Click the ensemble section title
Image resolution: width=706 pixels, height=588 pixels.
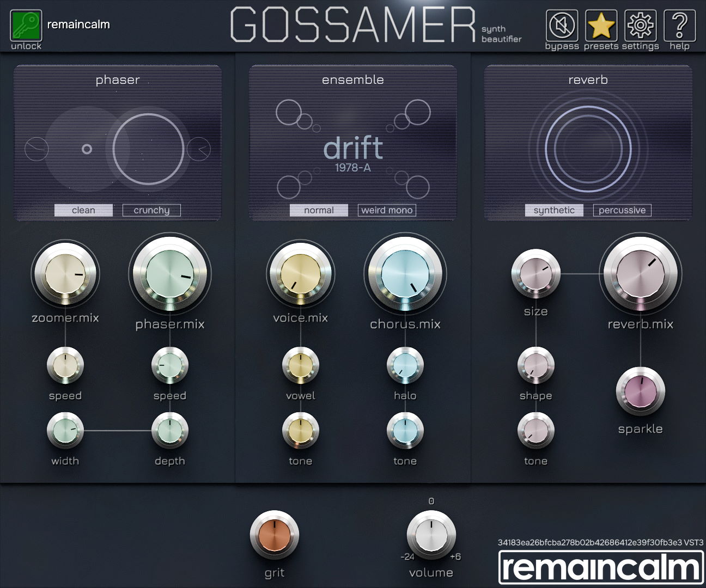353,80
